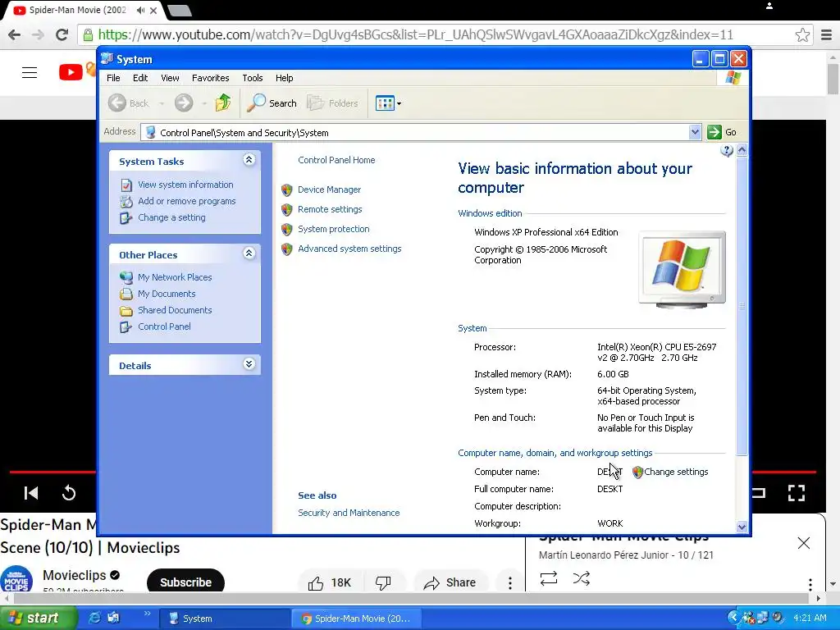
Task: Open the Tools menu
Action: click(x=253, y=78)
